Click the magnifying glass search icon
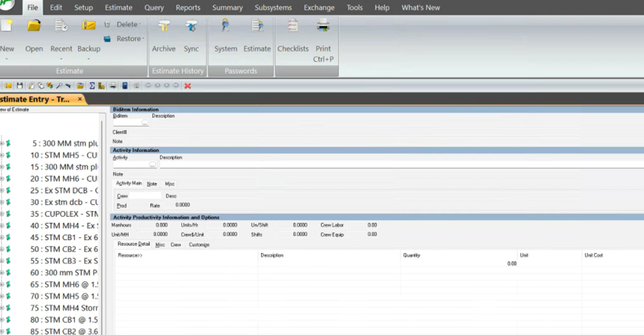Screen dimensions: 644x335 (59, 86)
